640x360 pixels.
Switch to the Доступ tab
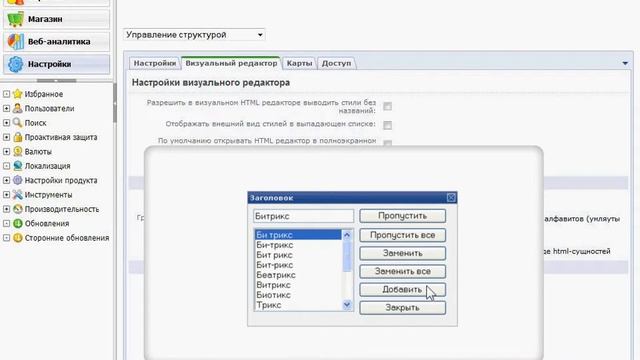(x=336, y=63)
